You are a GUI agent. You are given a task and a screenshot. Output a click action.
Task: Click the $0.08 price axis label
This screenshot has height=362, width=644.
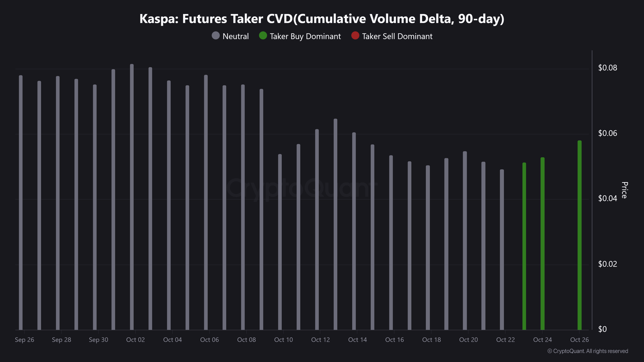click(607, 68)
